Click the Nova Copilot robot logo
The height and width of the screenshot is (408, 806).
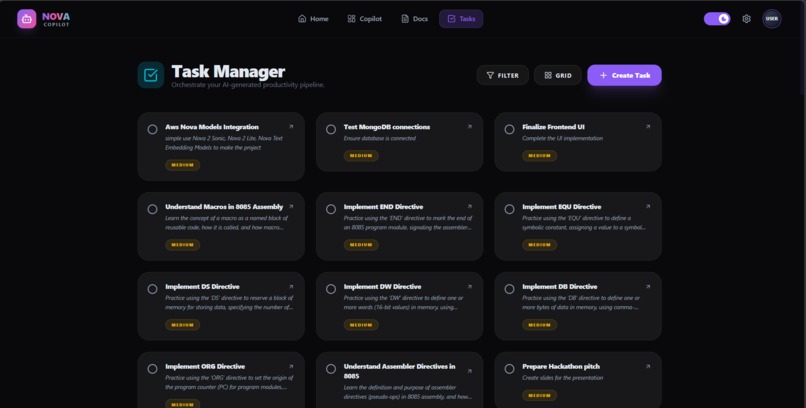27,18
